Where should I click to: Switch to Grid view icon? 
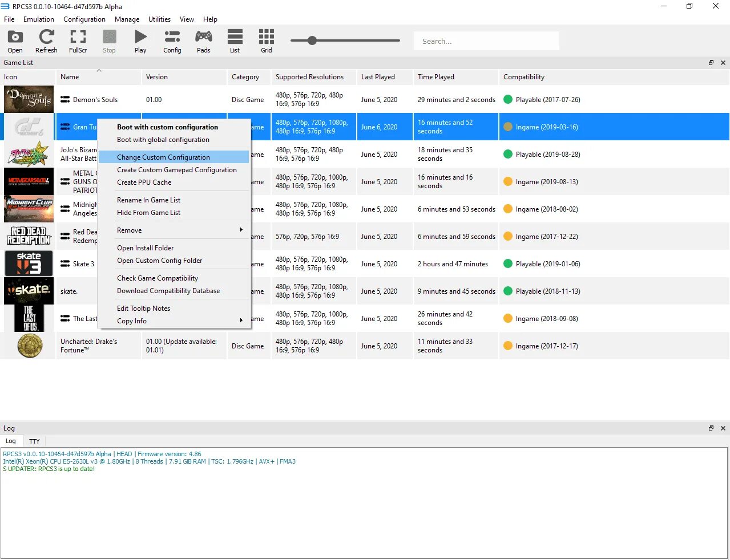(x=267, y=41)
